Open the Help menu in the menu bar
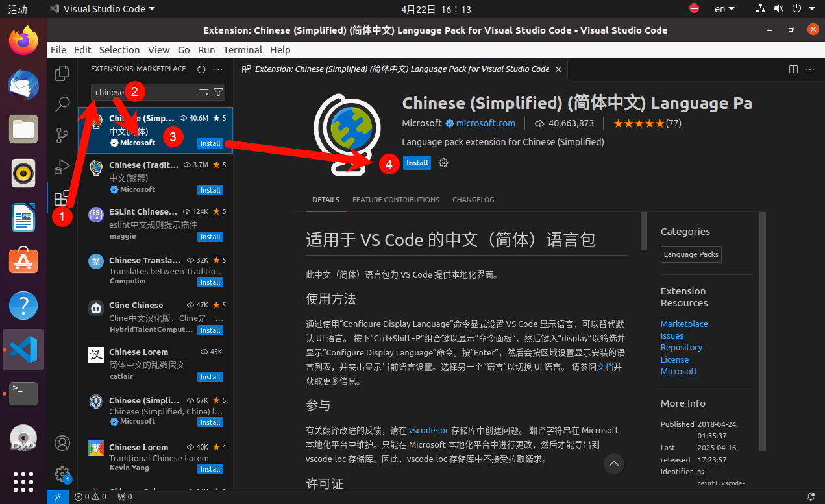The height and width of the screenshot is (504, 825). (x=280, y=50)
